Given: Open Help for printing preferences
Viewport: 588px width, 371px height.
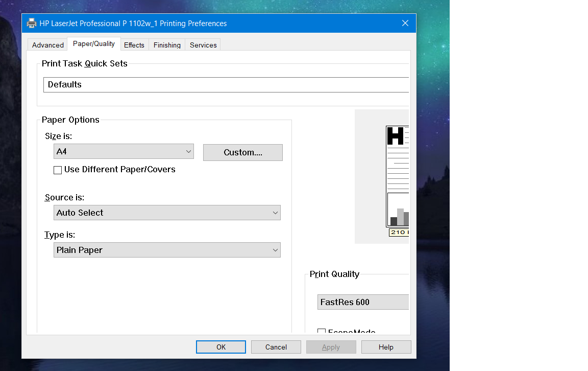Looking at the screenshot, I should [386, 347].
